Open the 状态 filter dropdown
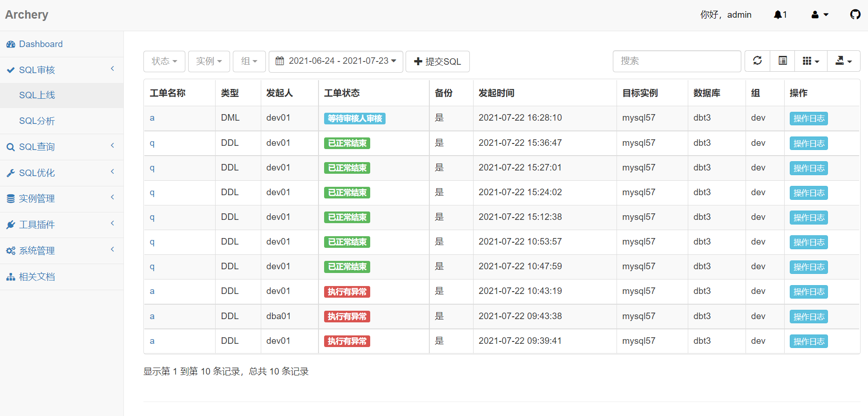The height and width of the screenshot is (416, 868). pyautogui.click(x=164, y=61)
